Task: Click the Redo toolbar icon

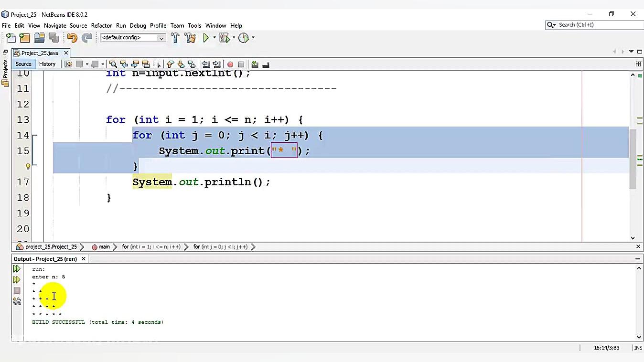Action: [86, 38]
